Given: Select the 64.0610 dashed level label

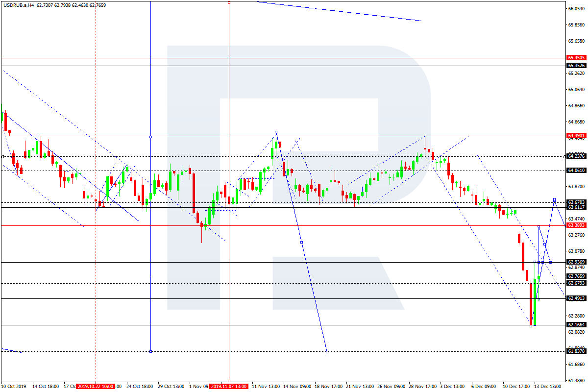Looking at the screenshot, I should [576, 171].
